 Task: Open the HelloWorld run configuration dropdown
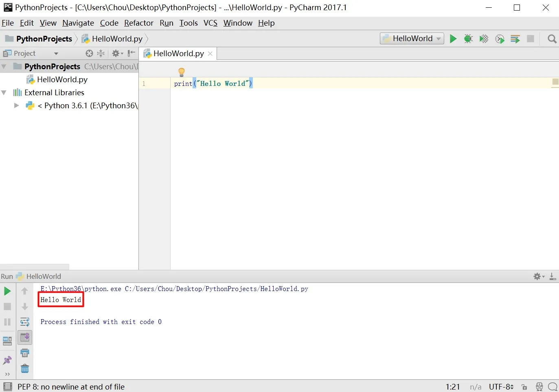pyautogui.click(x=412, y=39)
